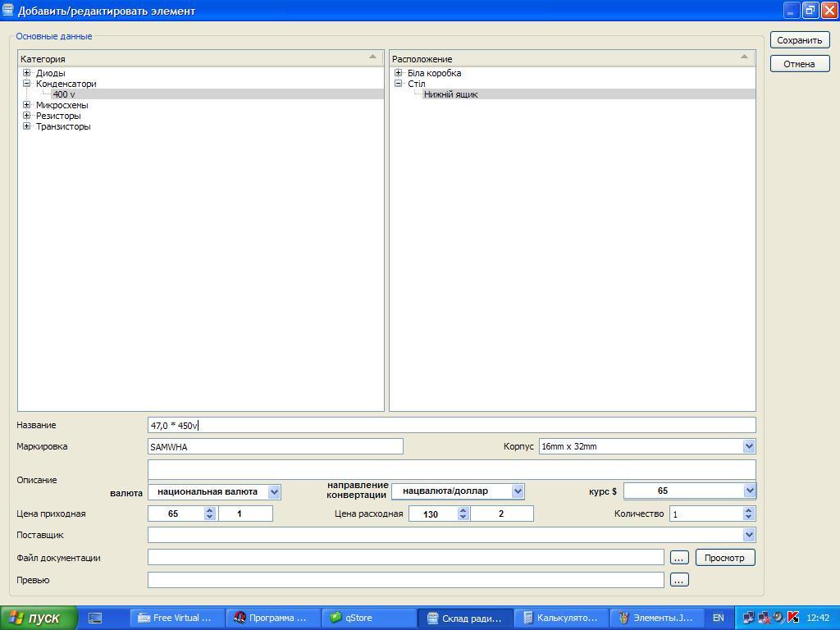Screen dimensions: 840x630
Task: Select Нижній ящик location item
Action: pyautogui.click(x=450, y=94)
